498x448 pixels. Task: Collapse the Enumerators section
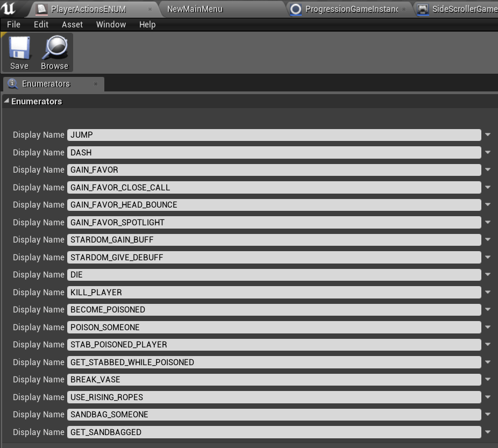(6, 101)
